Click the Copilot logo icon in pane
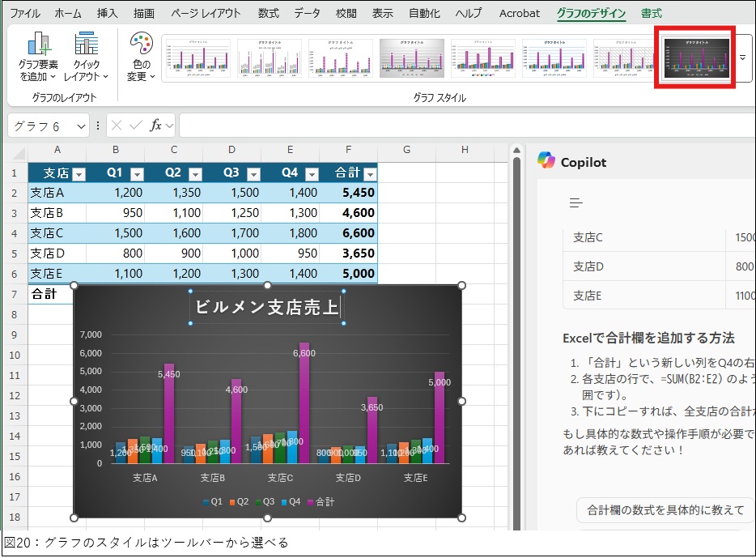This screenshot has width=756, height=558. [x=546, y=161]
